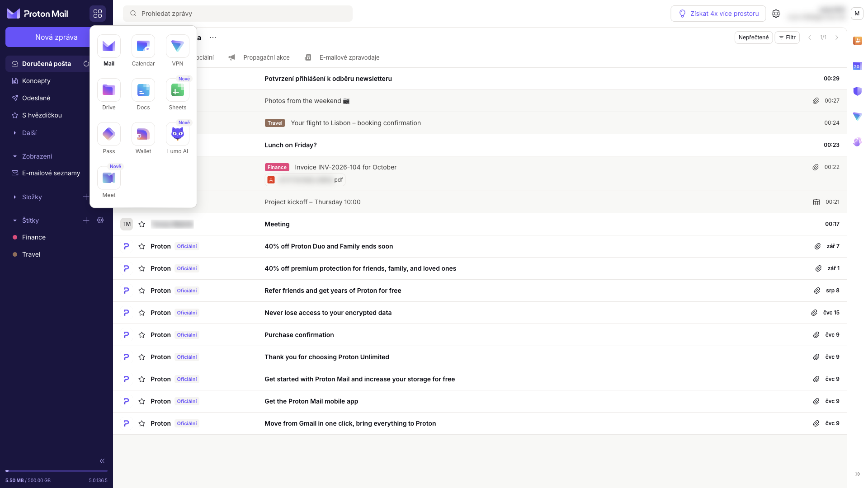Screen dimensions: 868x488
Task: Open VPN side panel icon
Action: (x=858, y=117)
